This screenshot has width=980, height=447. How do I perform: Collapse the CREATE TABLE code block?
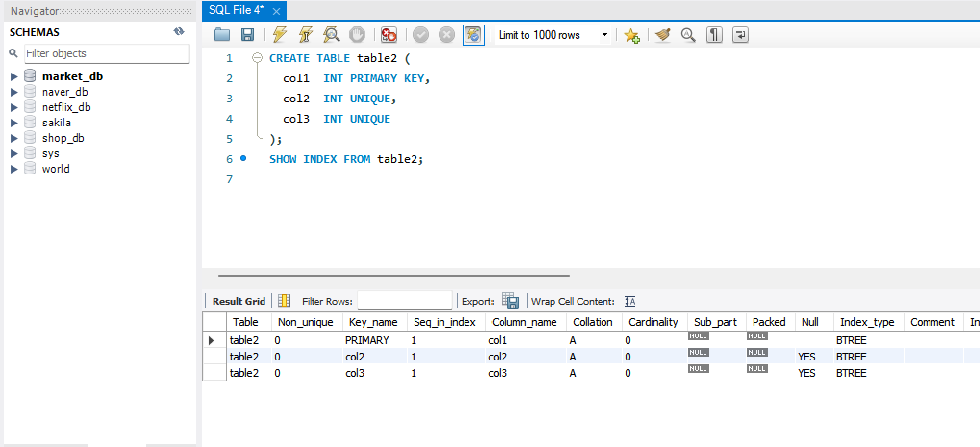pos(257,58)
